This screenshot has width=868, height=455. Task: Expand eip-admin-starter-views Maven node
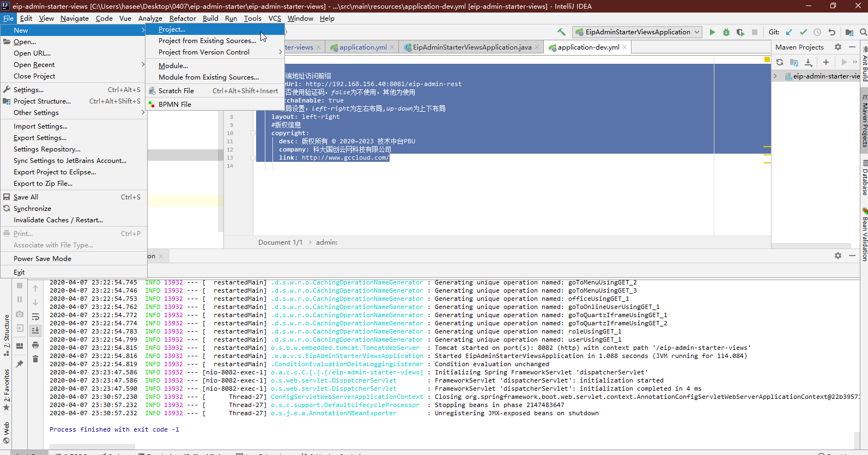click(x=775, y=76)
